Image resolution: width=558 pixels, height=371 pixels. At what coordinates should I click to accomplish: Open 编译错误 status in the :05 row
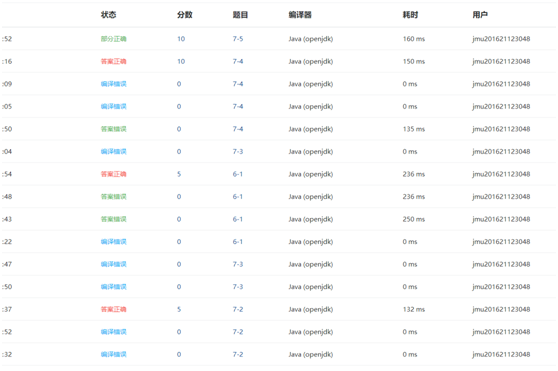(114, 106)
